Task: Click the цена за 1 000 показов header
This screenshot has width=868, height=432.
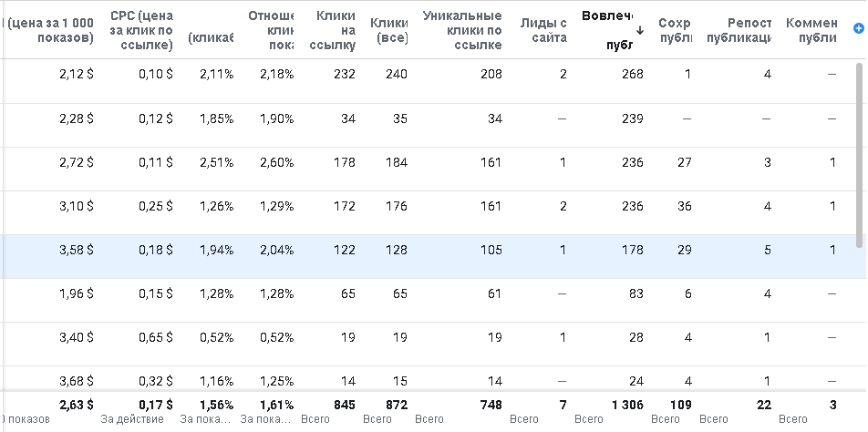Action: (50, 30)
